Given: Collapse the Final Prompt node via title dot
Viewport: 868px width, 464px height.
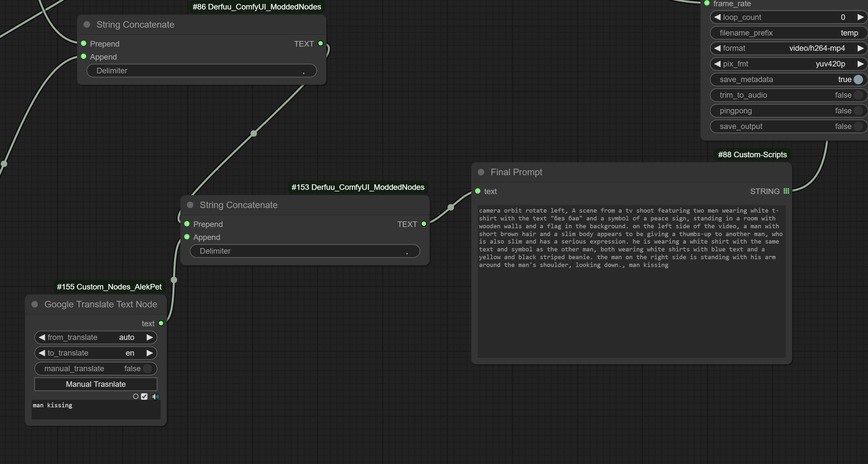Looking at the screenshot, I should [x=481, y=172].
